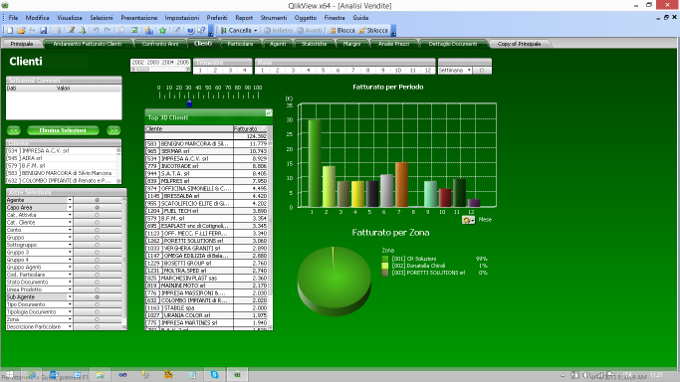Click the Skype icon in the taskbar
Screen dimensions: 680x382
(x=215, y=375)
